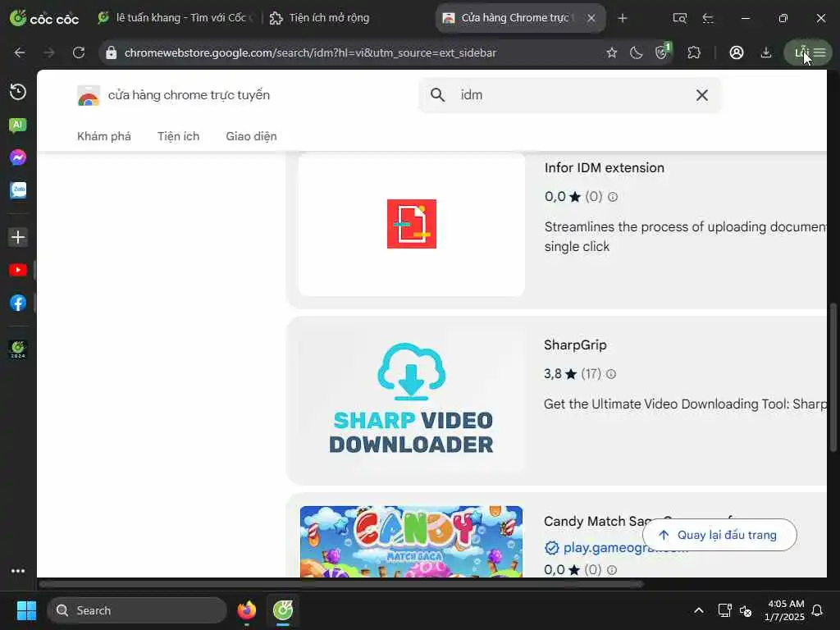Switch to the Tiện ích mở rộng tab
This screenshot has height=630, width=840.
click(320, 18)
